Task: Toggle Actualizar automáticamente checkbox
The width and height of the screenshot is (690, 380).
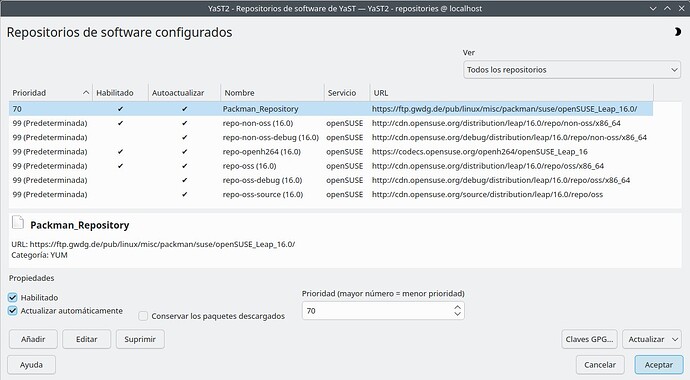Action: [12, 311]
